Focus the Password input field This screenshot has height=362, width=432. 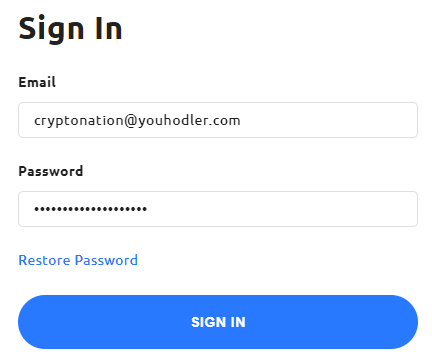[218, 209]
